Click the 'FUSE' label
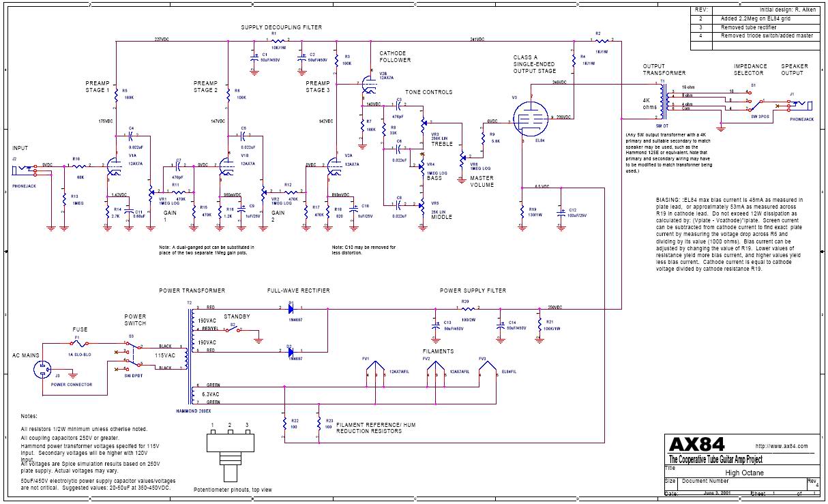 pos(80,330)
